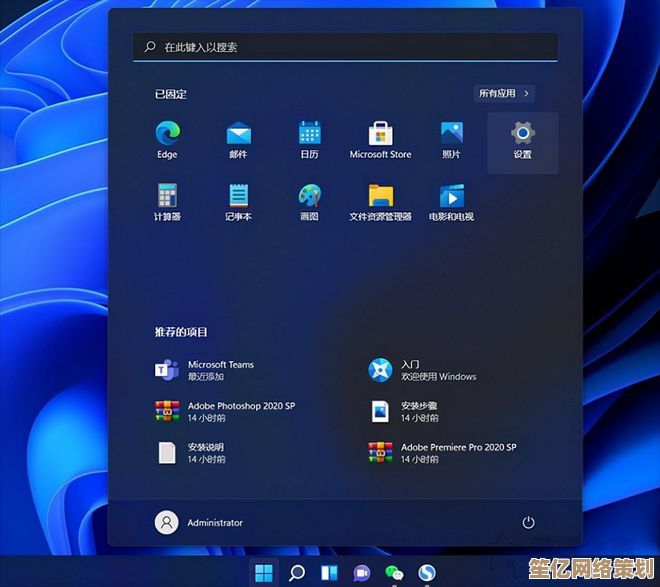Open taskbar search magnifier icon
This screenshot has height=587, width=660.
[x=297, y=573]
